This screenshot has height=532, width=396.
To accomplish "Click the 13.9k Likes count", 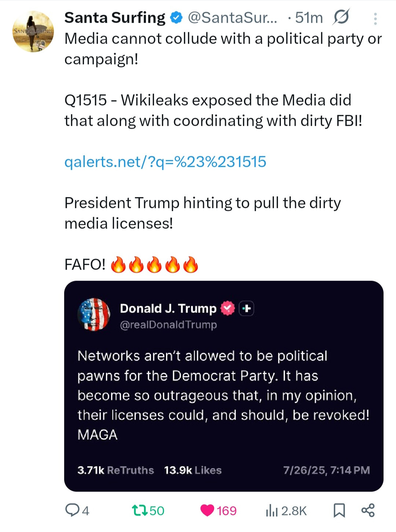I will click(193, 470).
